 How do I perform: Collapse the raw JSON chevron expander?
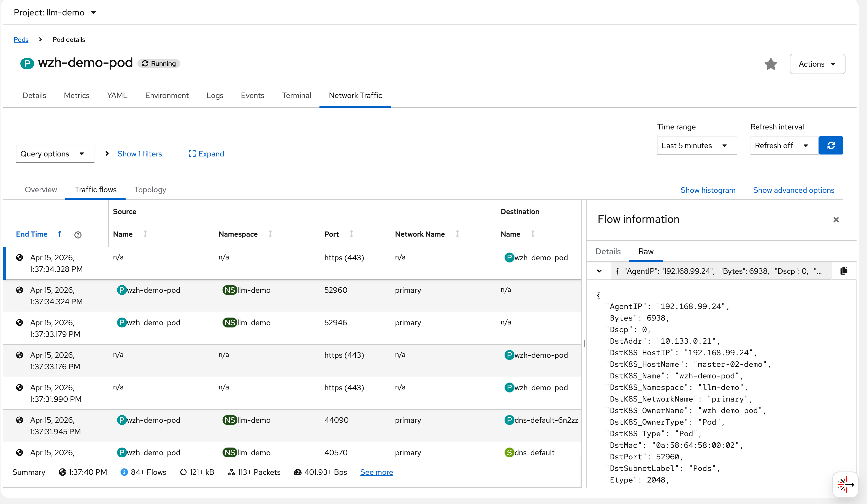(599, 271)
